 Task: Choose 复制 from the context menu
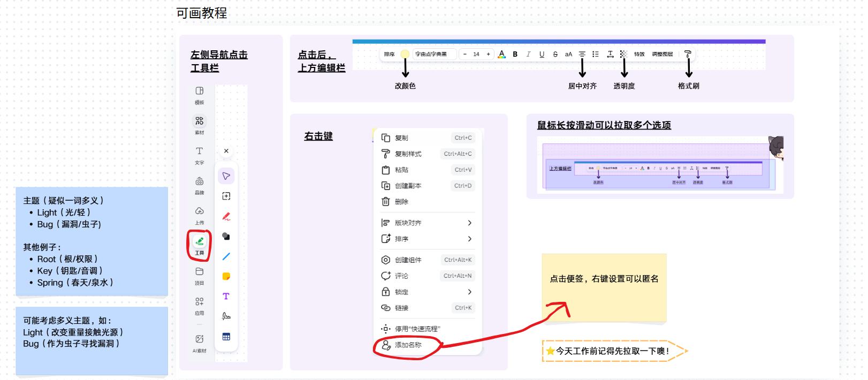428,138
